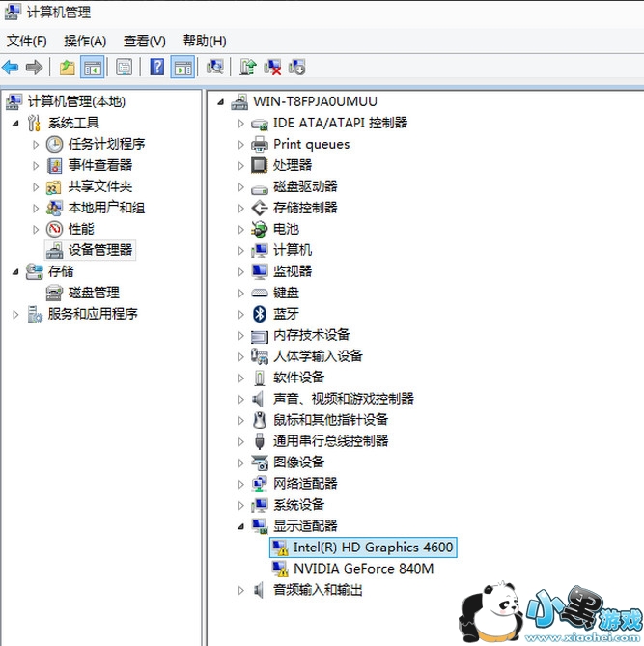
Task: Click the 任务计划程序 clock icon
Action: tap(54, 144)
